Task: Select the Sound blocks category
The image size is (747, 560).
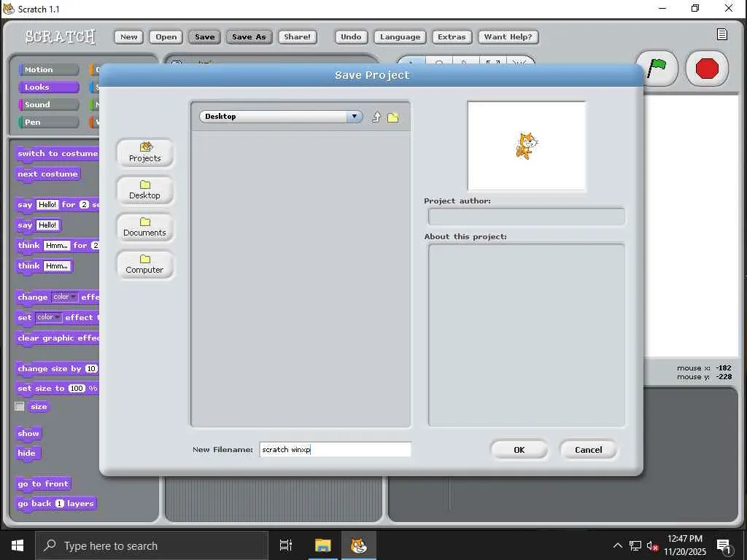Action: pos(49,105)
